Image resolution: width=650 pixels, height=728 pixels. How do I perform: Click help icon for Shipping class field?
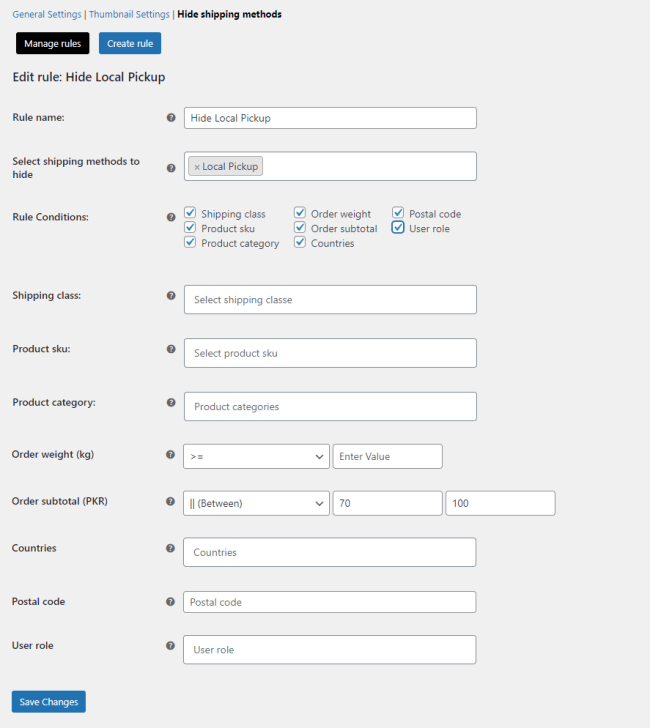click(x=171, y=296)
